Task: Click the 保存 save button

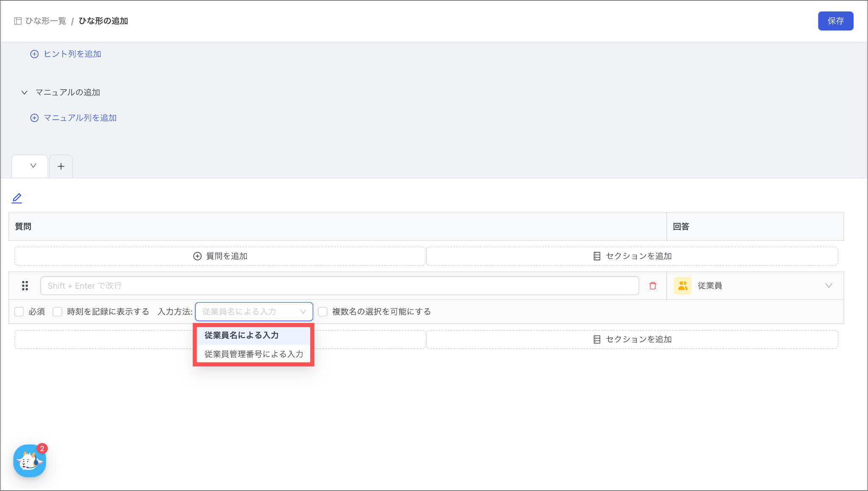Action: click(835, 21)
